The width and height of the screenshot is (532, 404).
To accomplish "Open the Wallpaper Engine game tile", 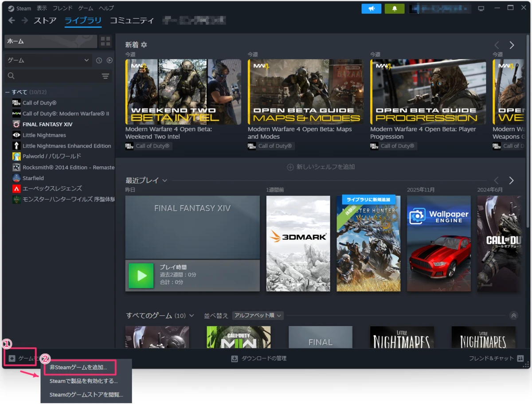I will [x=439, y=243].
